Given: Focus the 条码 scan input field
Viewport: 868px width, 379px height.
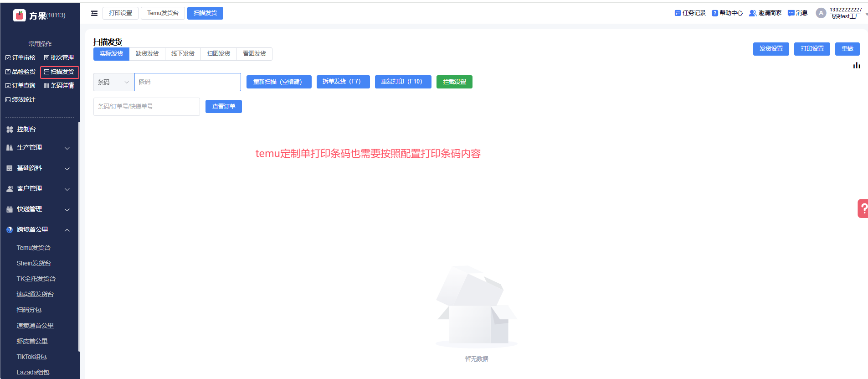Looking at the screenshot, I should point(188,82).
